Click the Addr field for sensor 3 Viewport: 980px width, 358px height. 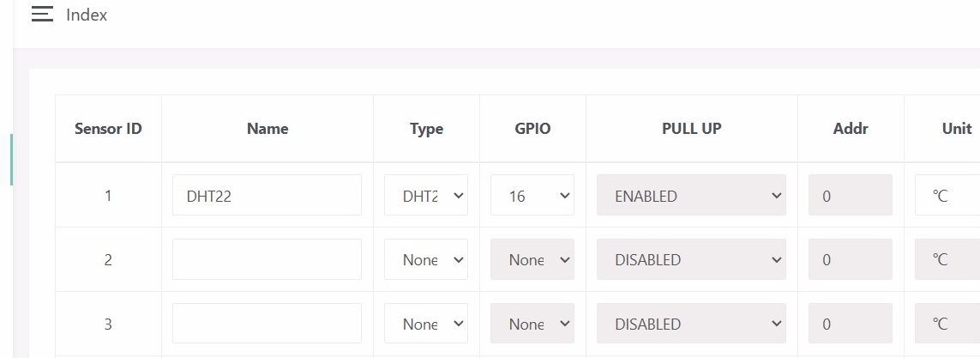pos(850,324)
